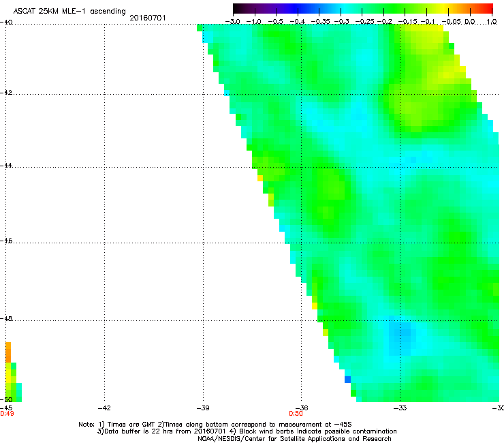Click the red time label 0:49
504x443 pixels.
click(7, 414)
